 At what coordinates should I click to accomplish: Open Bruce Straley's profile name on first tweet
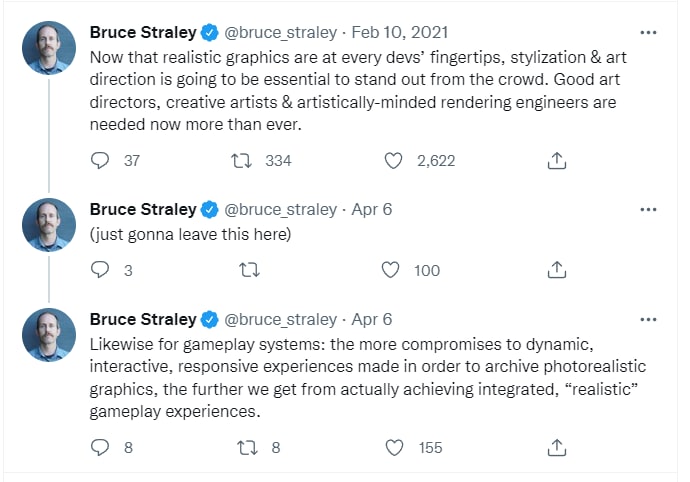142,32
